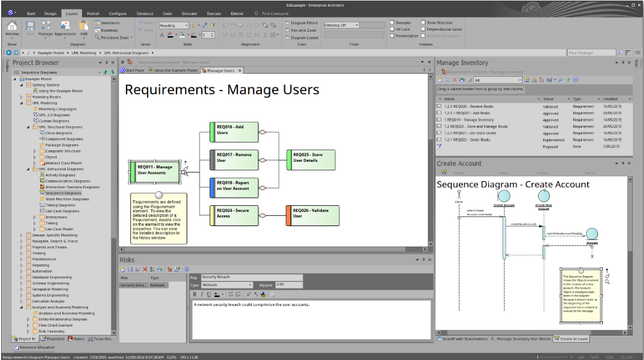Screen dimensions: 644x360
Task: Click navigate back arrow in breadcrumb bar
Action: [x=8, y=52]
